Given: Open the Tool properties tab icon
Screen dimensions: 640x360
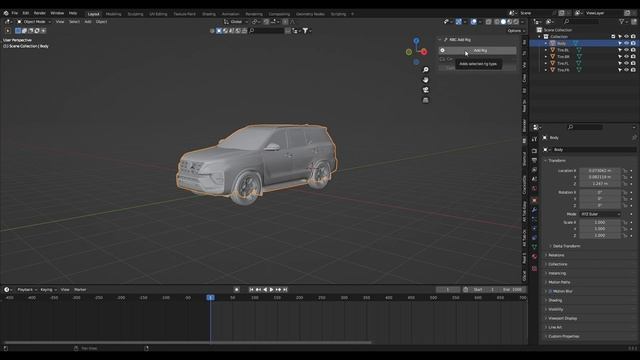Looking at the screenshot, I should pos(534,140).
